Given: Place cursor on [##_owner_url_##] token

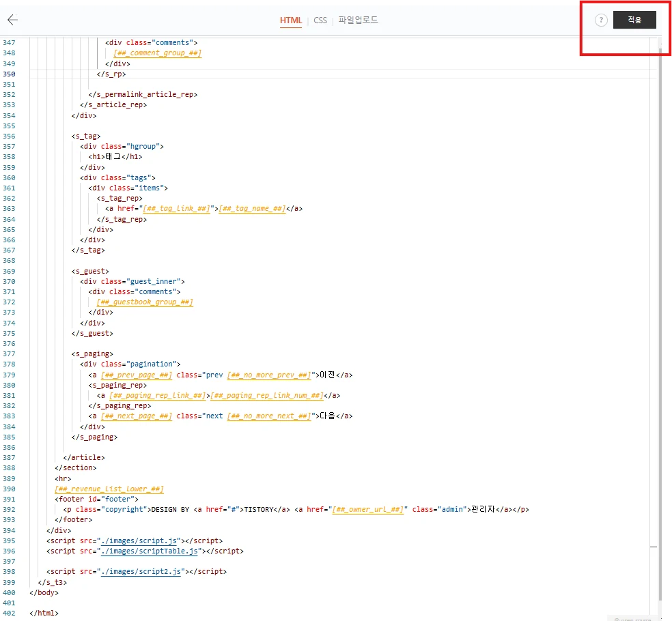Looking at the screenshot, I should point(367,509).
